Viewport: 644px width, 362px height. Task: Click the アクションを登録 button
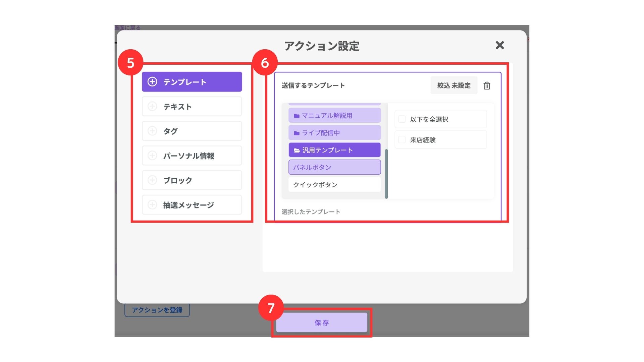(157, 310)
